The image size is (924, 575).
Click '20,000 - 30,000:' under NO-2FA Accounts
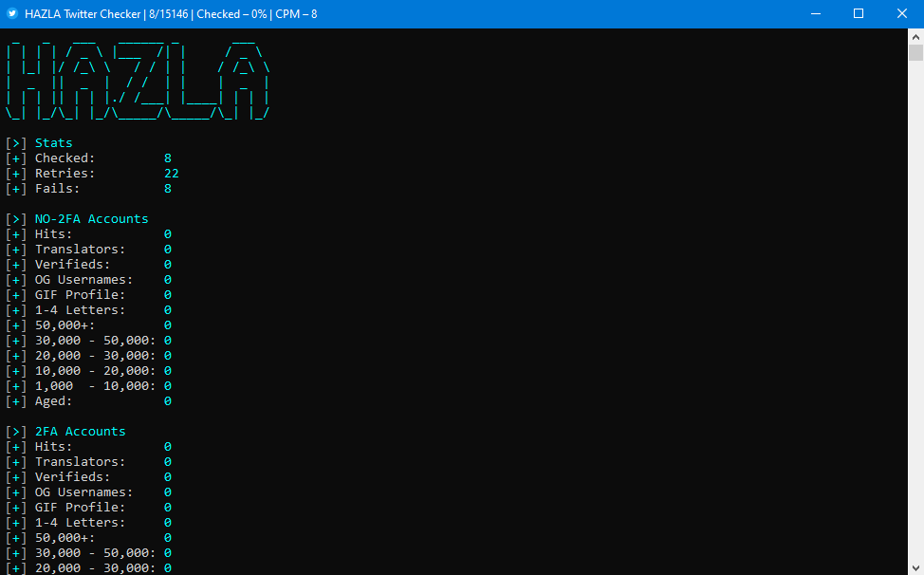pos(96,356)
